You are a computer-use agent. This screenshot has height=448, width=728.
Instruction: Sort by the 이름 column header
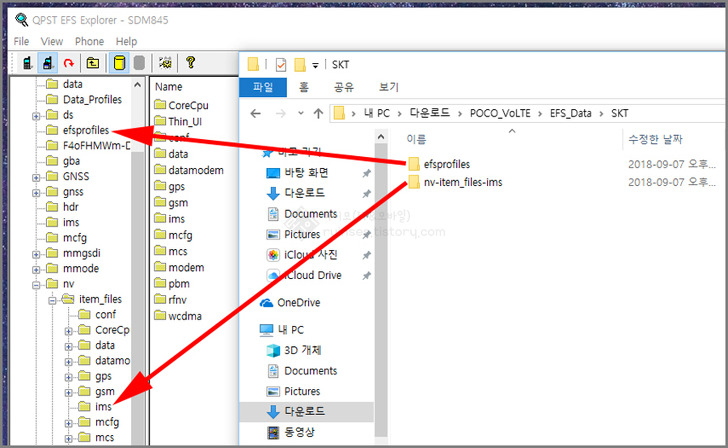pyautogui.click(x=416, y=139)
